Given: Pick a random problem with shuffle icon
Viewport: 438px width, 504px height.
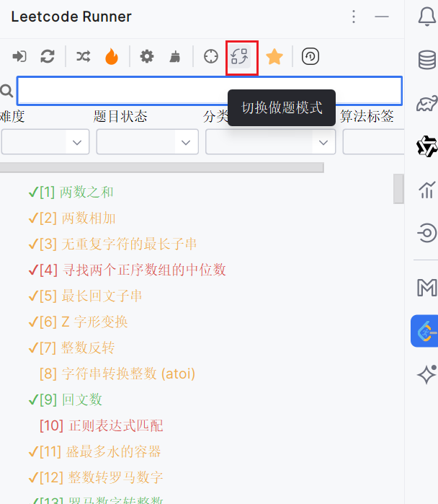Looking at the screenshot, I should tap(83, 56).
